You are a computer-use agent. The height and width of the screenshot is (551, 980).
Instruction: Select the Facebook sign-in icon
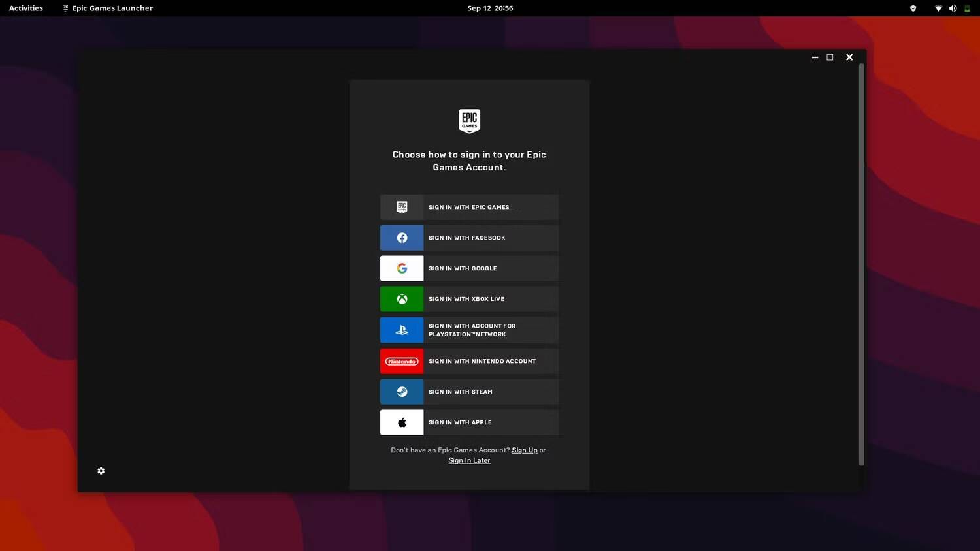[x=401, y=238]
